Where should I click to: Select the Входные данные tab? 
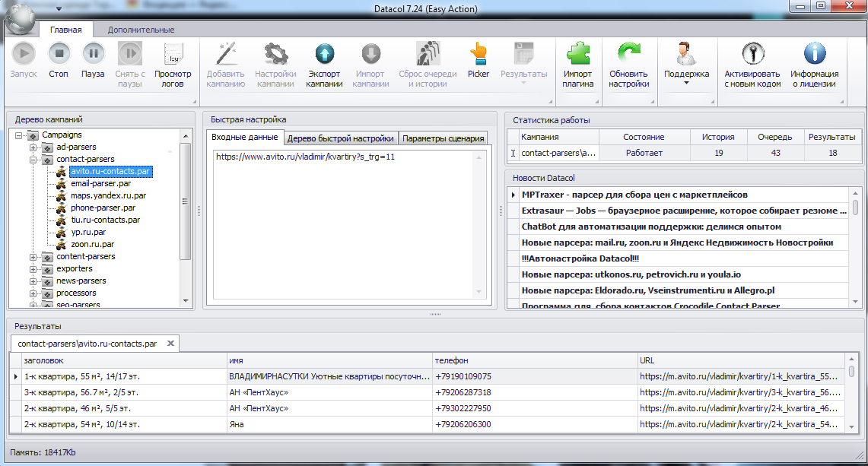(x=245, y=138)
